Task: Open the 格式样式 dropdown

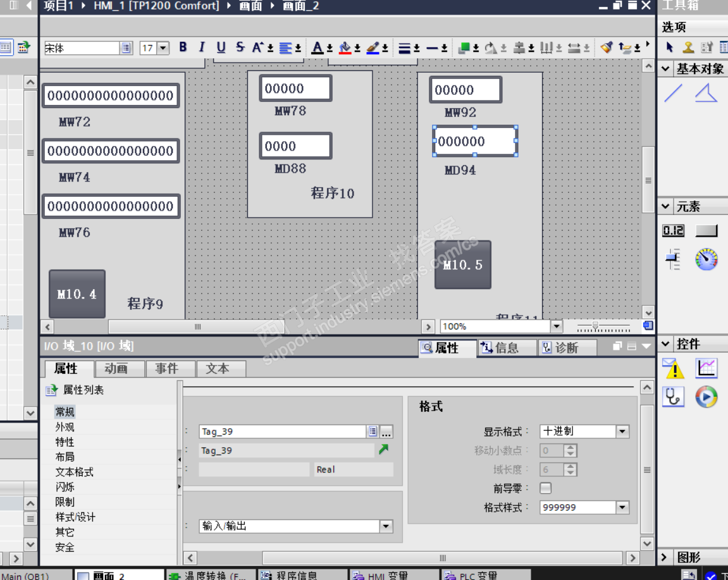Action: (622, 507)
